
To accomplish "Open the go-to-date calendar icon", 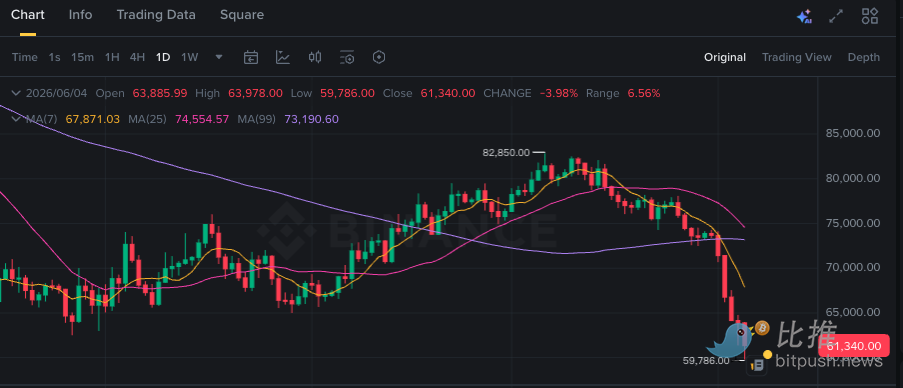I will (x=251, y=57).
